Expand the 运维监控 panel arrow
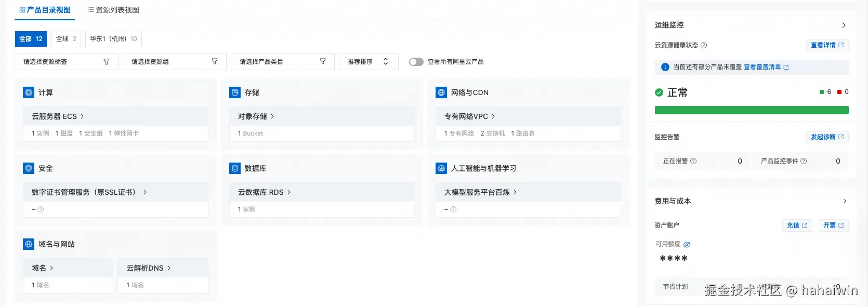Screen dimensions: 868x307 (x=844, y=25)
